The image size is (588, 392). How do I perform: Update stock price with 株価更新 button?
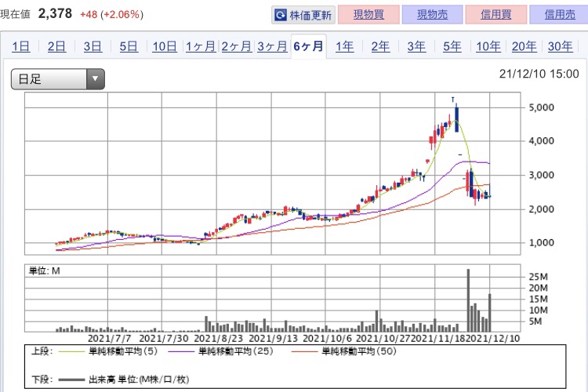[x=303, y=15]
